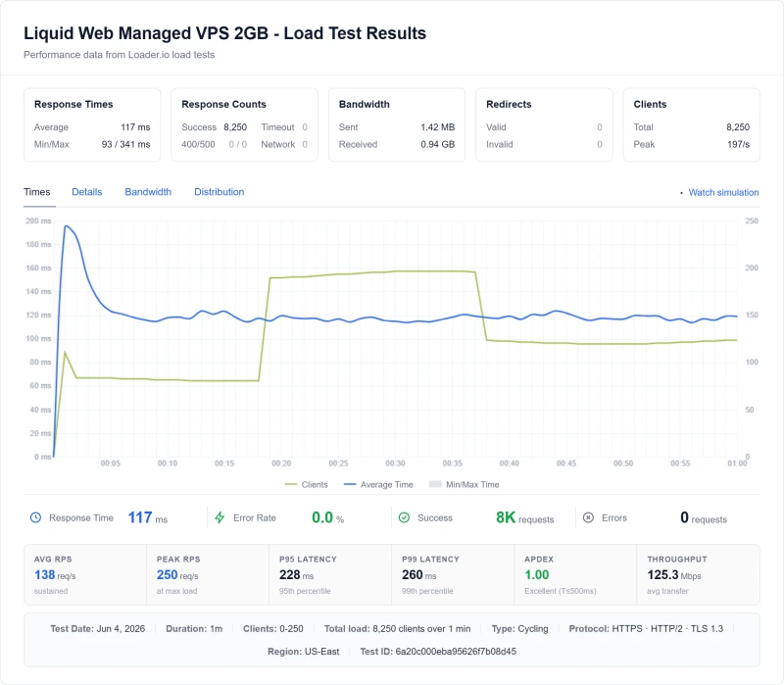Viewport: 784px width, 685px height.
Task: Click the 00:30 time axis marker
Action: click(x=395, y=464)
